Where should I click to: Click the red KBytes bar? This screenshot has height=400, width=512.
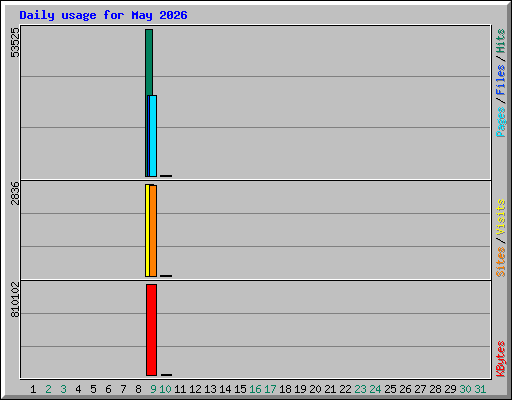pos(151,330)
